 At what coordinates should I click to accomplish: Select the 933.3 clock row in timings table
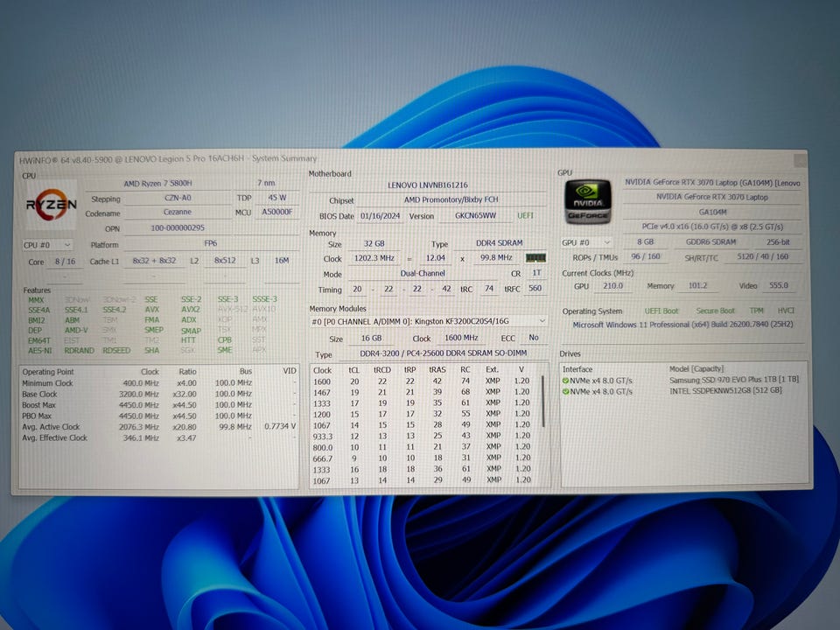point(422,436)
